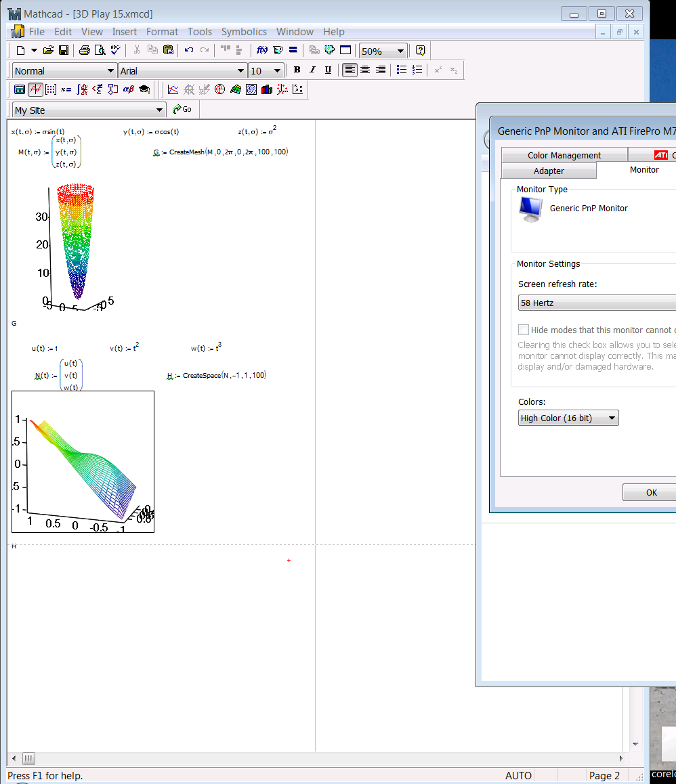Right-align the text
The width and height of the screenshot is (676, 784).
[381, 70]
